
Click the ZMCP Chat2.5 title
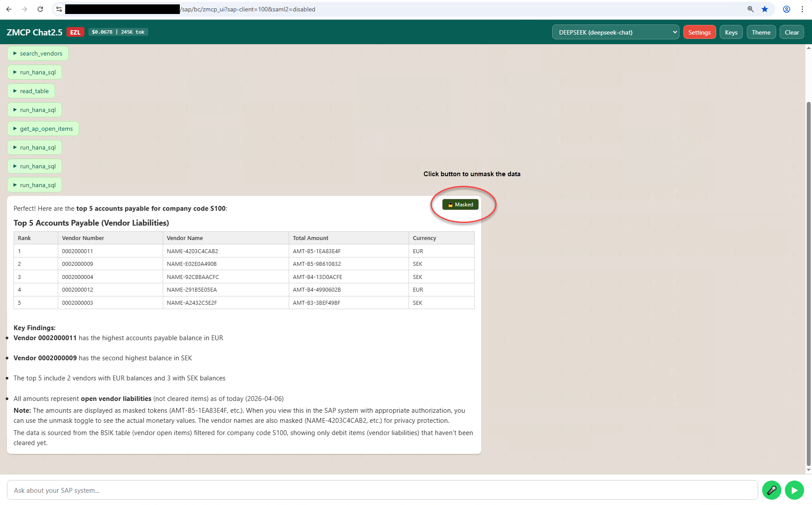[x=35, y=32]
